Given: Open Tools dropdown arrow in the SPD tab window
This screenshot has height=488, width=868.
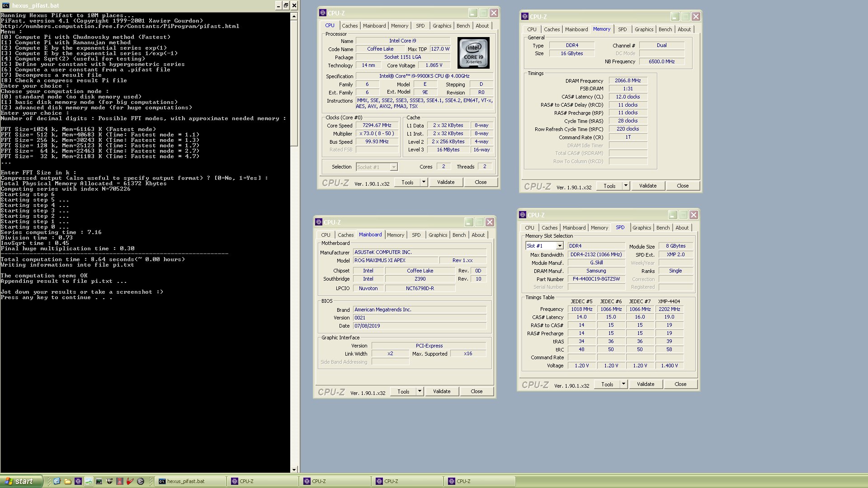Looking at the screenshot, I should (624, 384).
